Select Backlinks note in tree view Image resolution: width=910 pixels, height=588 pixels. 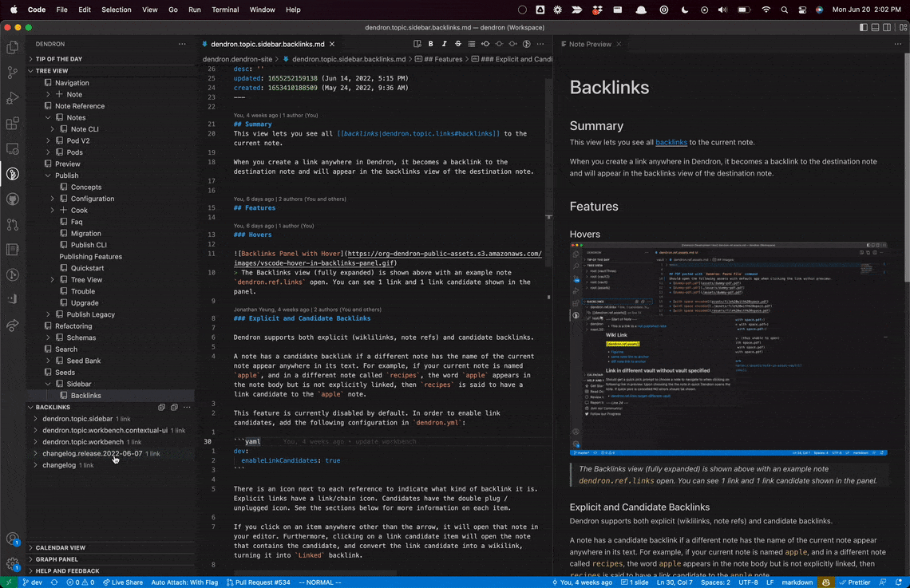coord(86,396)
